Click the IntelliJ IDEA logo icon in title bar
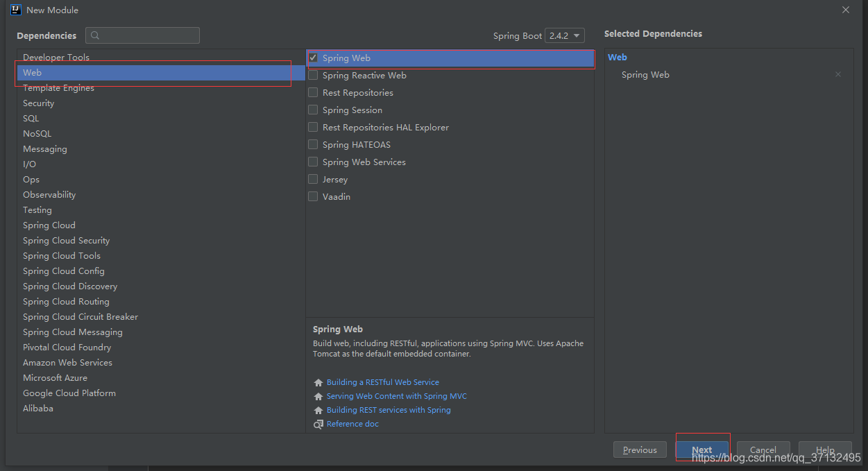Viewport: 868px width, 471px height. pyautogui.click(x=15, y=10)
